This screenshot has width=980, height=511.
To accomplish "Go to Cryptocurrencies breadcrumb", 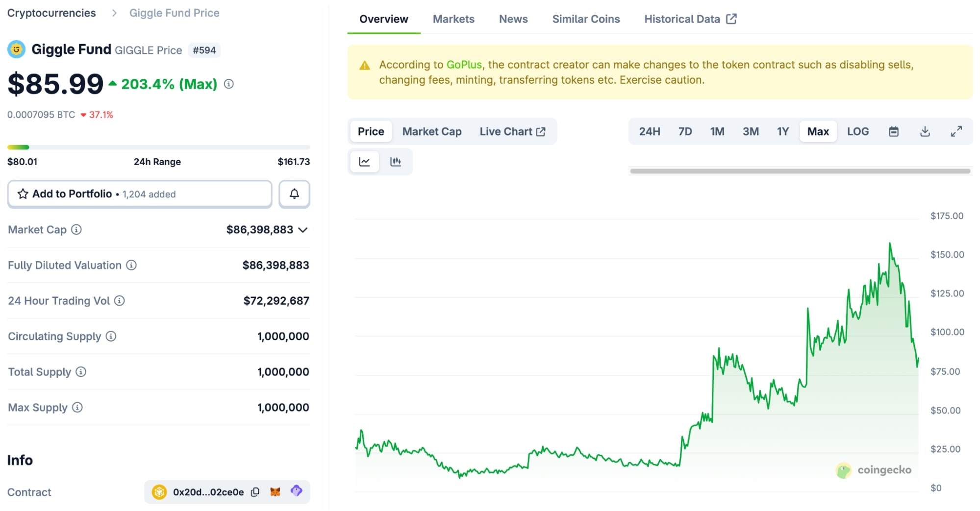I will pyautogui.click(x=51, y=13).
